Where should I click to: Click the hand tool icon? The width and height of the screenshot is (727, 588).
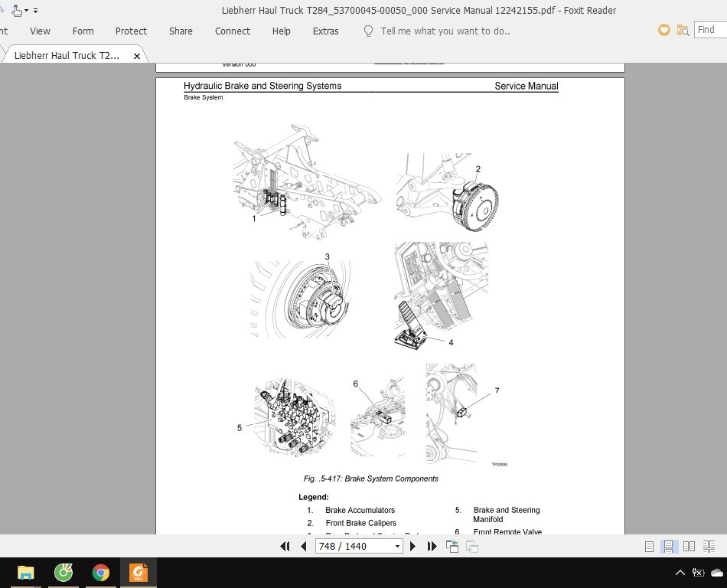pyautogui.click(x=16, y=10)
